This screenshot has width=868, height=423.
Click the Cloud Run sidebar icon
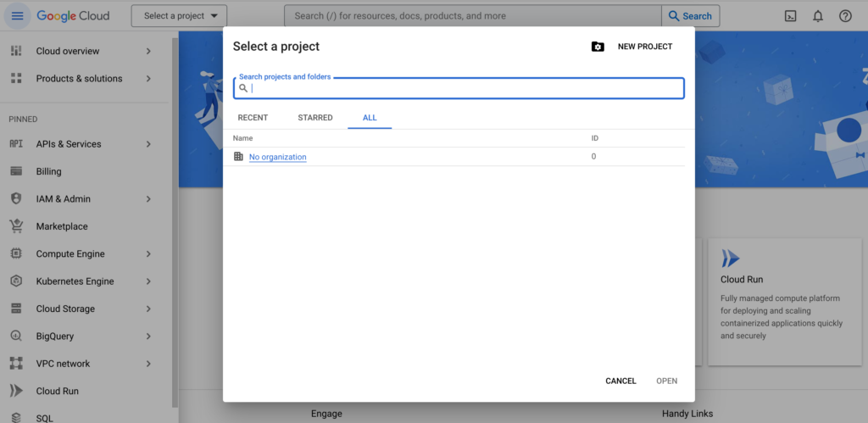[x=16, y=392]
